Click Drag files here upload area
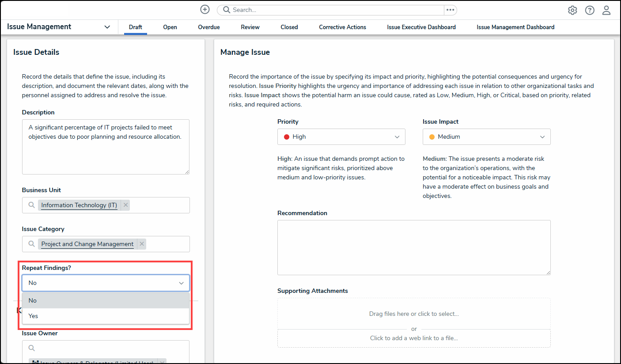Viewport: 621px width, 364px height. coord(414,314)
